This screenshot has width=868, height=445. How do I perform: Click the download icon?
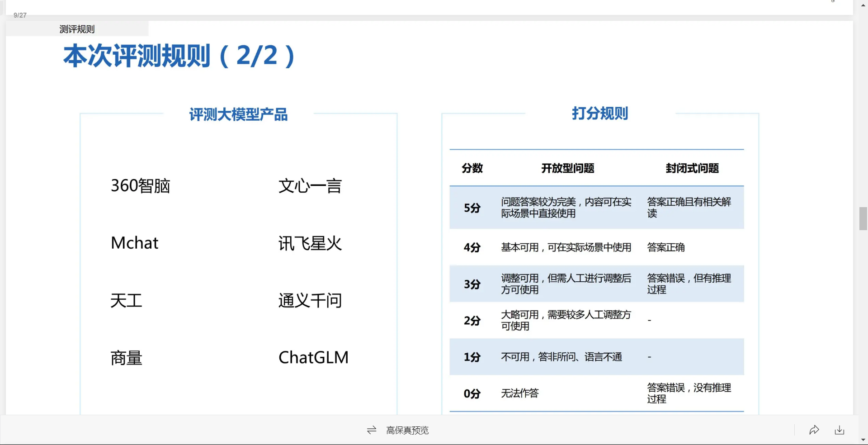(x=840, y=430)
